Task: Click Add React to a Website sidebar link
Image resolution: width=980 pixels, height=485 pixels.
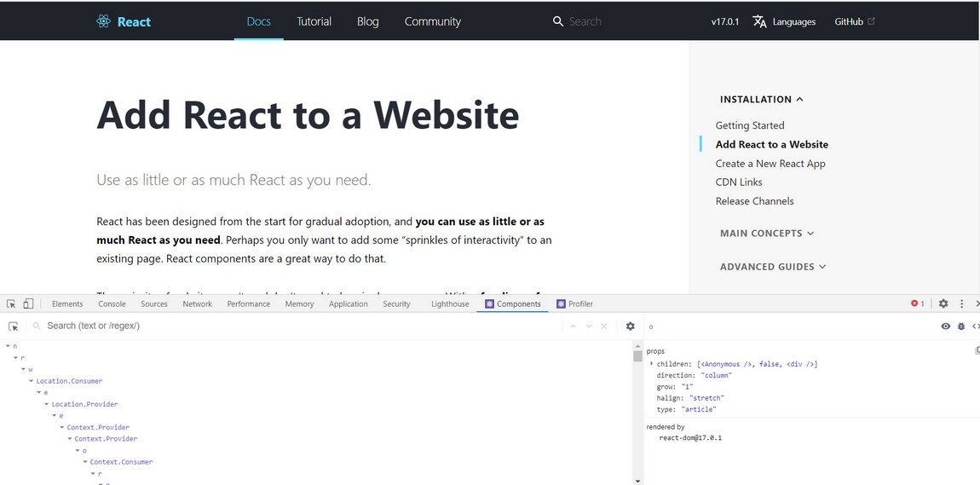Action: tap(772, 144)
